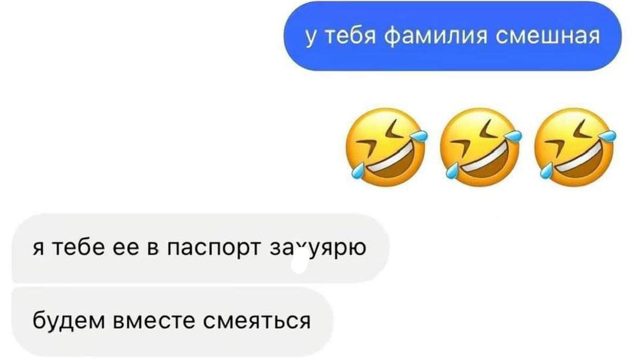Click the word 'тебя' in the blue bubble
This screenshot has height=364, width=634.
tap(350, 36)
